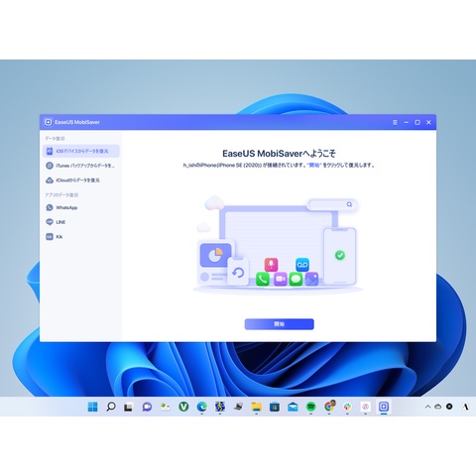Image resolution: width=476 pixels, height=476 pixels.
Task: Show hidden system tray icons
Action: pyautogui.click(x=427, y=407)
